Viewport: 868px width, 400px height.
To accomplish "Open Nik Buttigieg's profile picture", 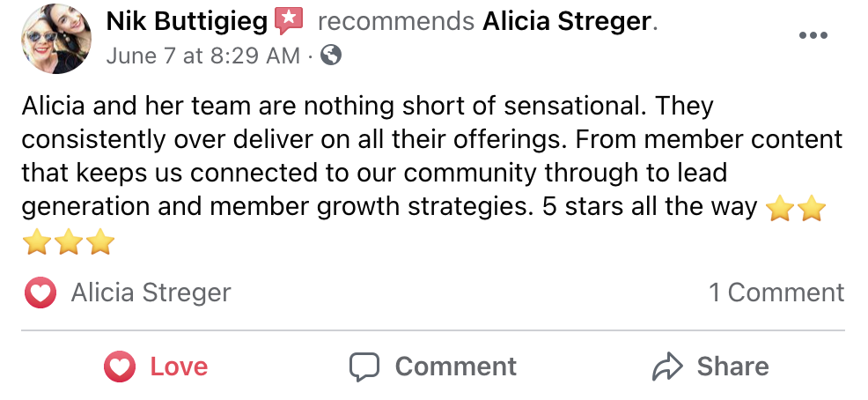I will coord(55,38).
